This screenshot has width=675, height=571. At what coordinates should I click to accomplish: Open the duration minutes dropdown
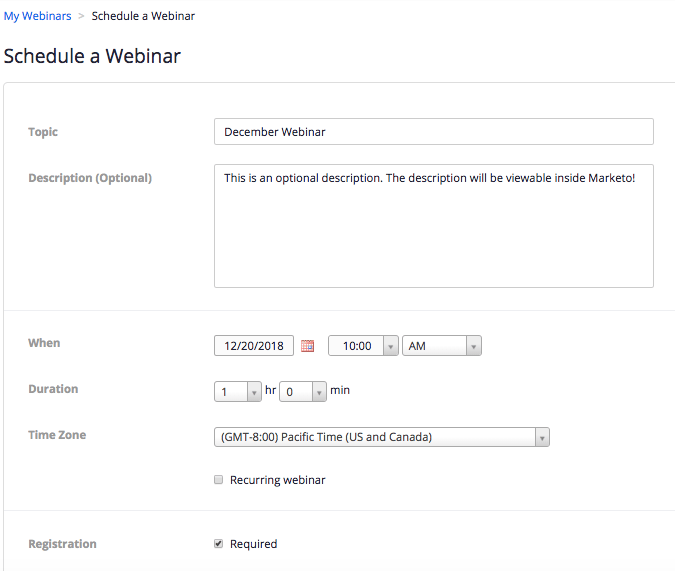tap(303, 391)
